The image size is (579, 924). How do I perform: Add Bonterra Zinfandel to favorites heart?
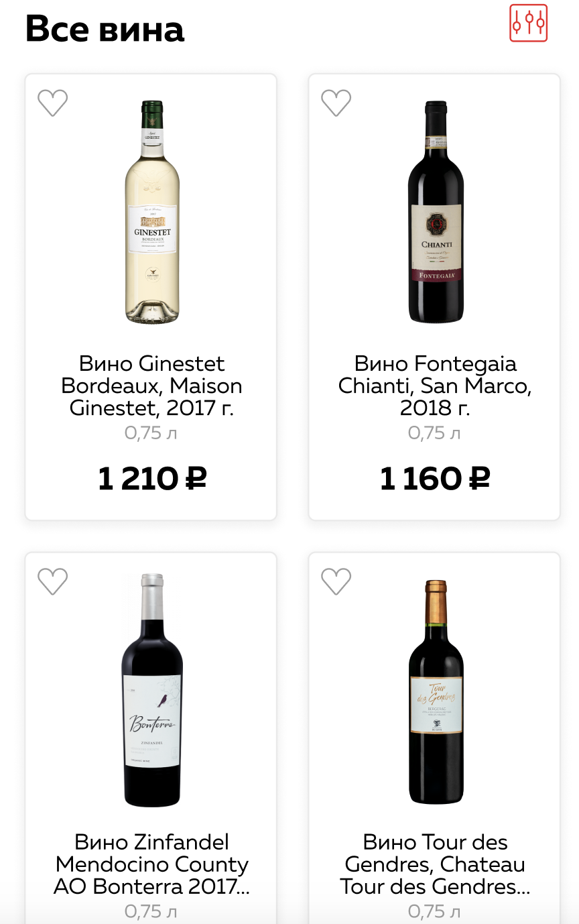52,581
